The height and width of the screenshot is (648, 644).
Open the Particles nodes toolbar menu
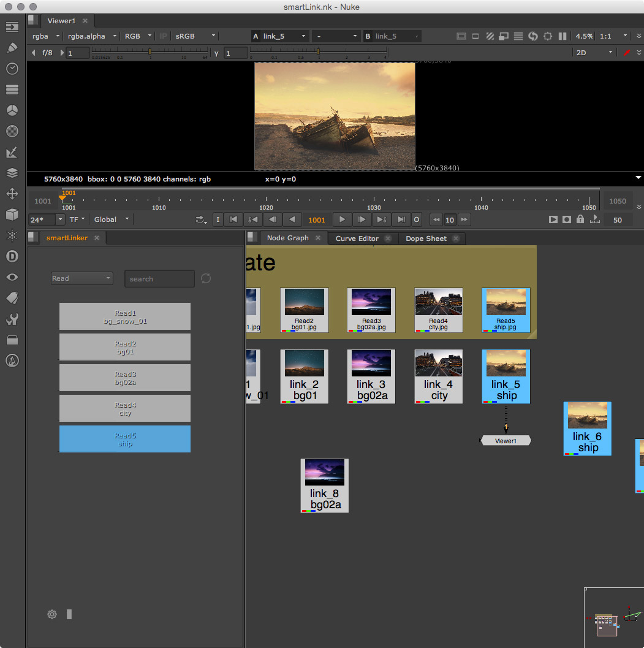coord(12,235)
